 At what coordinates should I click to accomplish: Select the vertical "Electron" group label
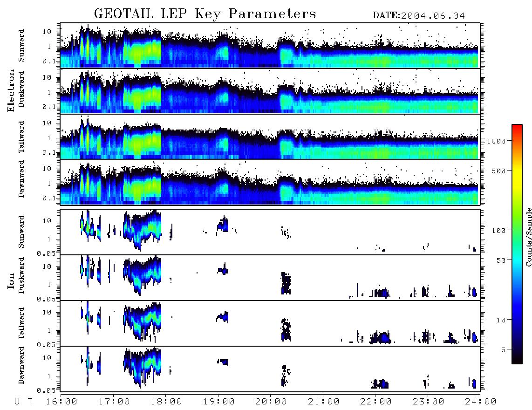[x=11, y=91]
